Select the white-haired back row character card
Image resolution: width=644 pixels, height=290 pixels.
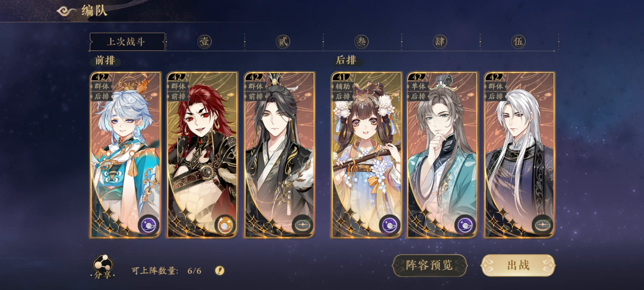pyautogui.click(x=520, y=155)
